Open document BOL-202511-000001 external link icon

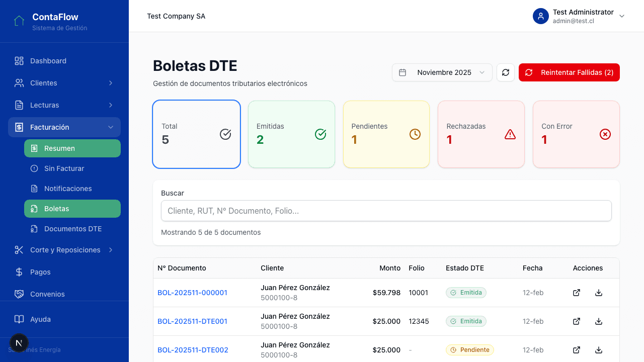click(x=577, y=293)
